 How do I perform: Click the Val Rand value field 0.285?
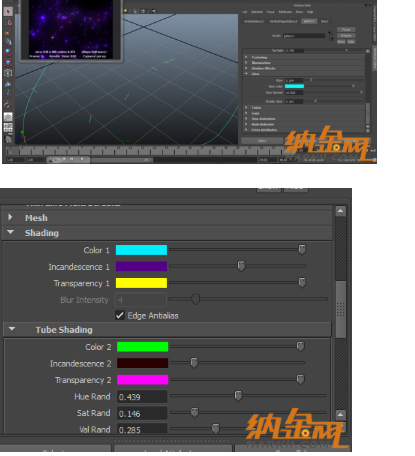click(142, 429)
